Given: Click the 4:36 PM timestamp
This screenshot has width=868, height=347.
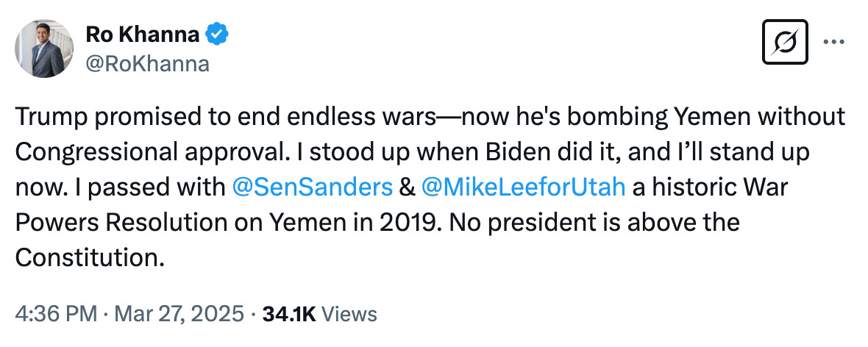Looking at the screenshot, I should pyautogui.click(x=57, y=315).
